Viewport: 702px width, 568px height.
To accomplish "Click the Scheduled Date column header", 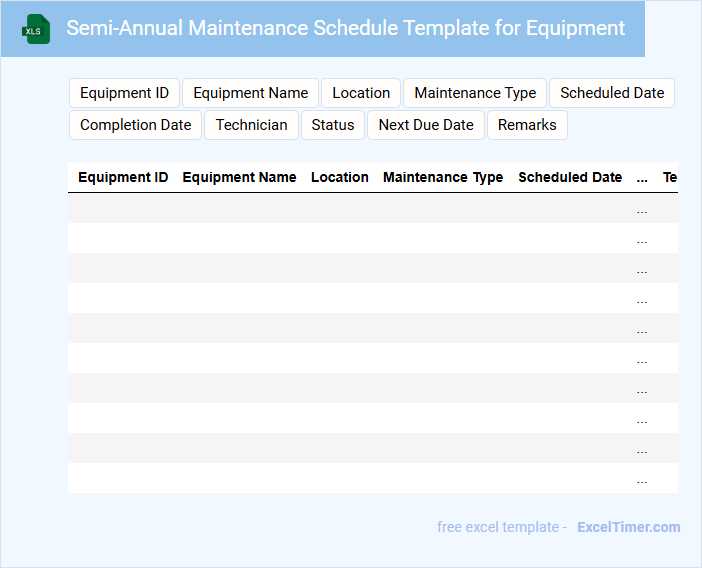I will (570, 177).
